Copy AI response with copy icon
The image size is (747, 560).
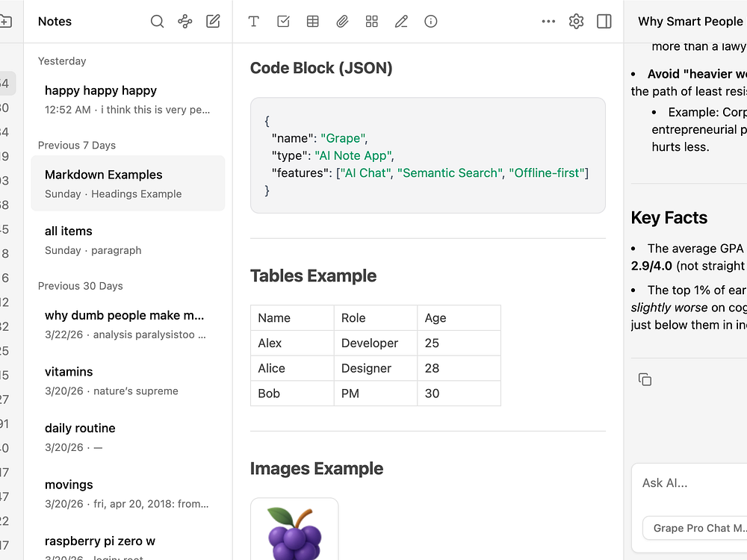645,380
